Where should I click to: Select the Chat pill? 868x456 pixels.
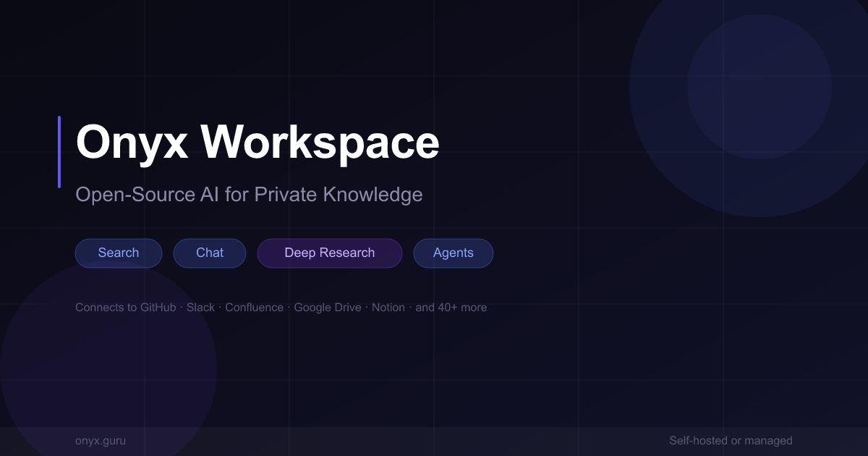pyautogui.click(x=210, y=253)
